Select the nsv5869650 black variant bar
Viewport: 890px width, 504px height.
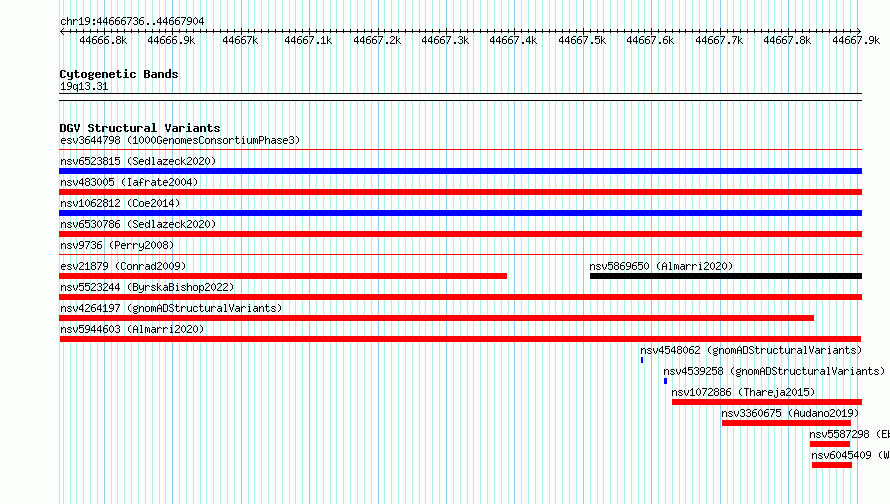[x=726, y=276]
